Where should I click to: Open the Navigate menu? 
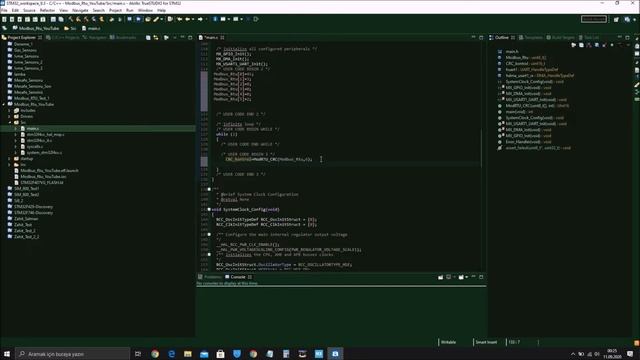80,10
